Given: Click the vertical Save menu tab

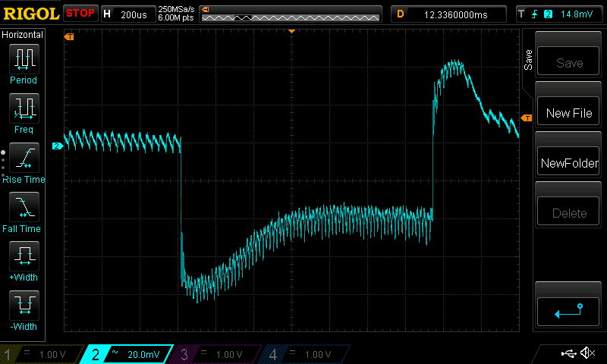Looking at the screenshot, I should coord(528,60).
